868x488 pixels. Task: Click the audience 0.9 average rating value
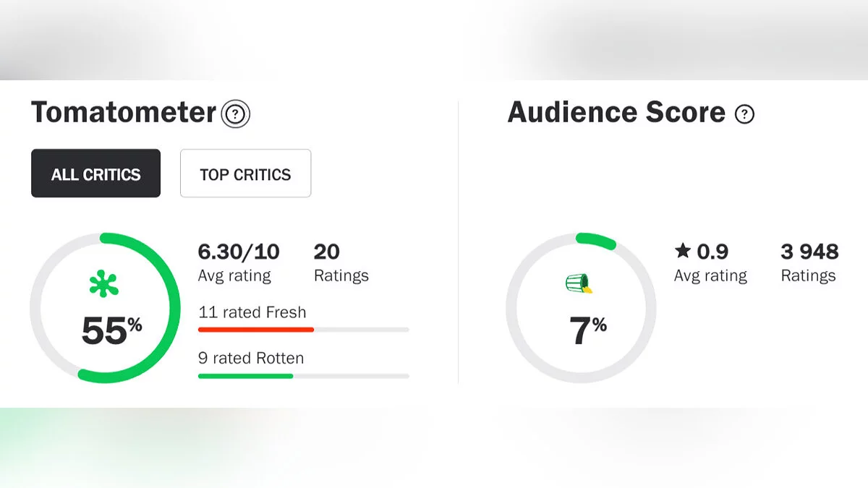712,252
